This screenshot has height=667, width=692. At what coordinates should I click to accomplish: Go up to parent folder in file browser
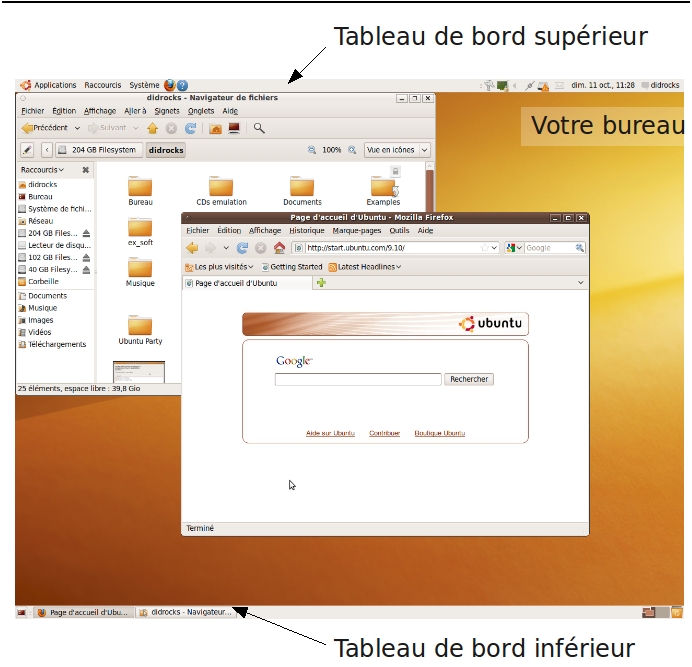[153, 128]
